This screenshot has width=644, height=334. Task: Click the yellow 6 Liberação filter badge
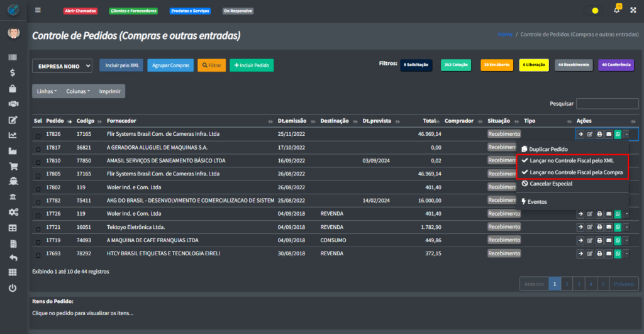click(534, 65)
